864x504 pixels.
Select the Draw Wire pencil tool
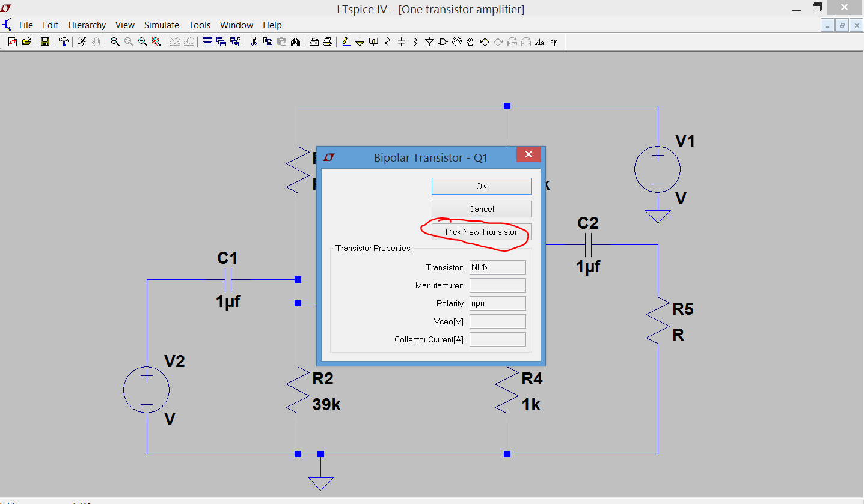coord(346,42)
